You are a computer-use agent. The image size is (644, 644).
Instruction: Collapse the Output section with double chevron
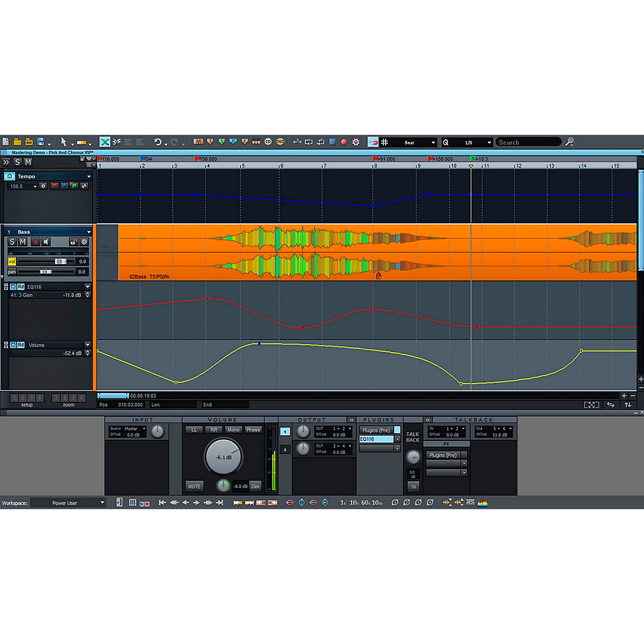(x=351, y=420)
